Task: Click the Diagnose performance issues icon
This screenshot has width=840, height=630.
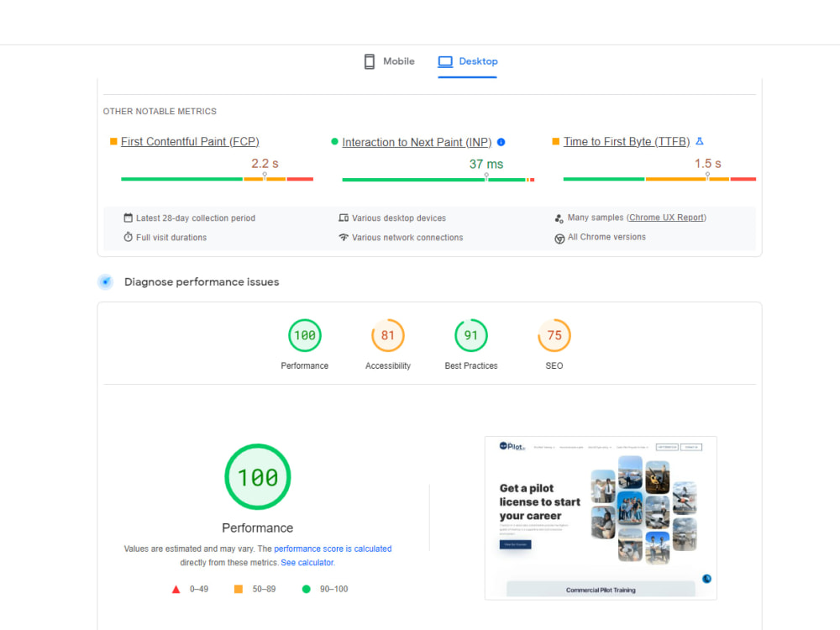Action: 106,281
